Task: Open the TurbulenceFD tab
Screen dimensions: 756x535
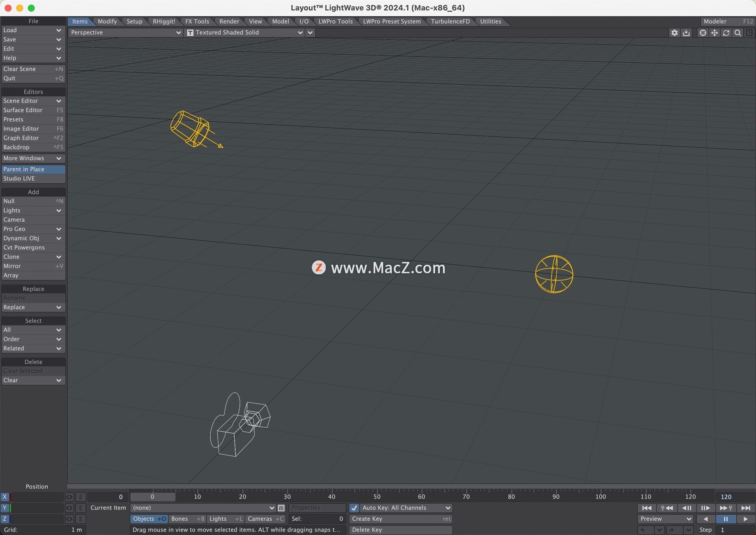Action: [450, 22]
